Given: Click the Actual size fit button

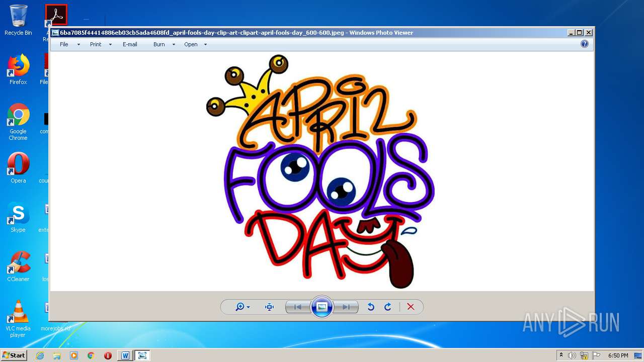Looking at the screenshot, I should [269, 307].
